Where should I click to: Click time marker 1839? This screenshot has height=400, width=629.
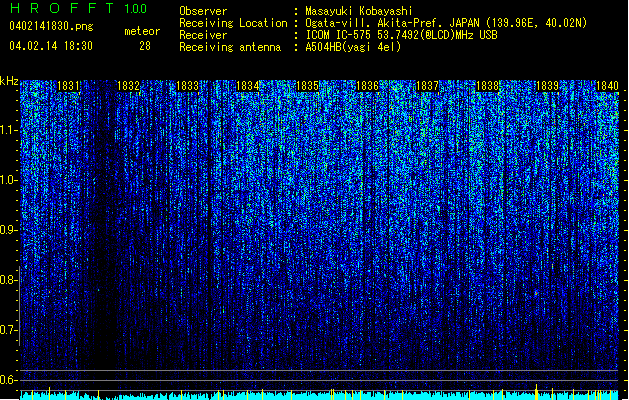coord(548,86)
